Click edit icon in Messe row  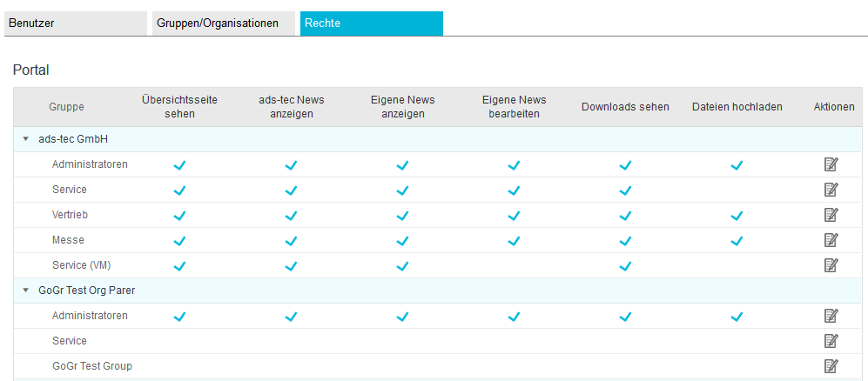click(x=831, y=240)
